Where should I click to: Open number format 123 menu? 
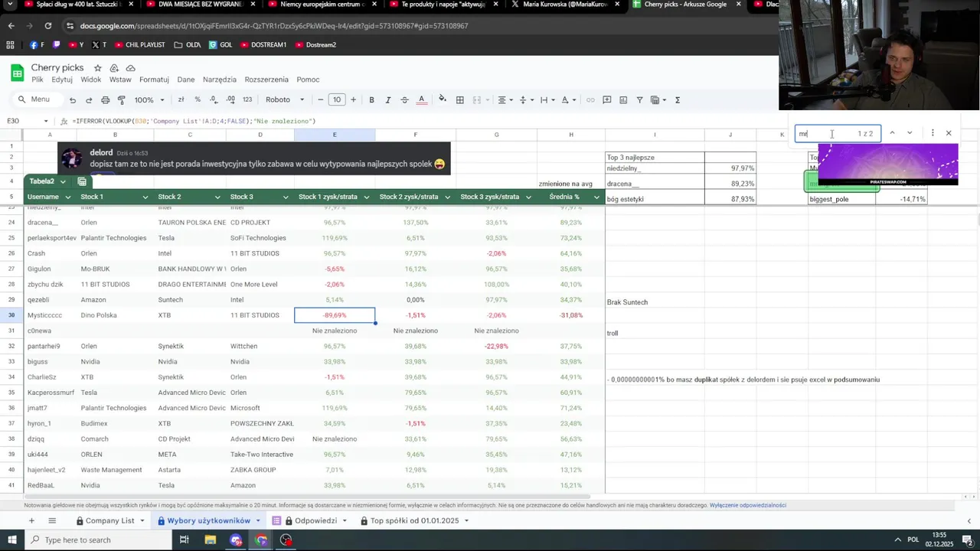click(x=247, y=99)
